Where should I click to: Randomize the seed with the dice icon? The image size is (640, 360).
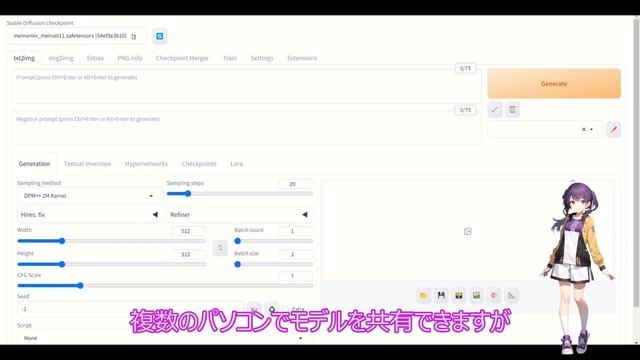tap(254, 309)
